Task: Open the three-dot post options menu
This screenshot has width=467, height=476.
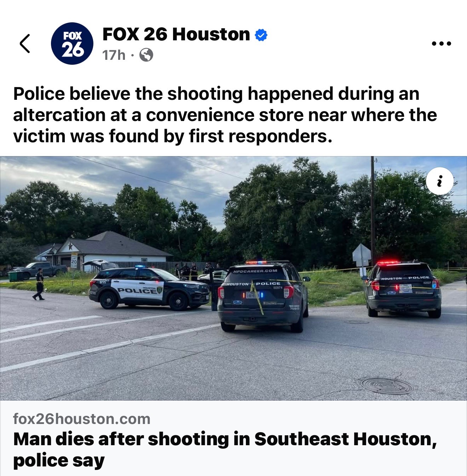Action: 442,44
